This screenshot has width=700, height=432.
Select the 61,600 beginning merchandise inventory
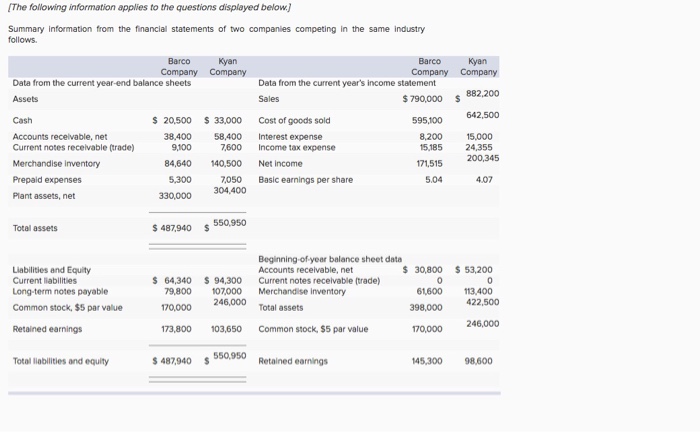(429, 291)
